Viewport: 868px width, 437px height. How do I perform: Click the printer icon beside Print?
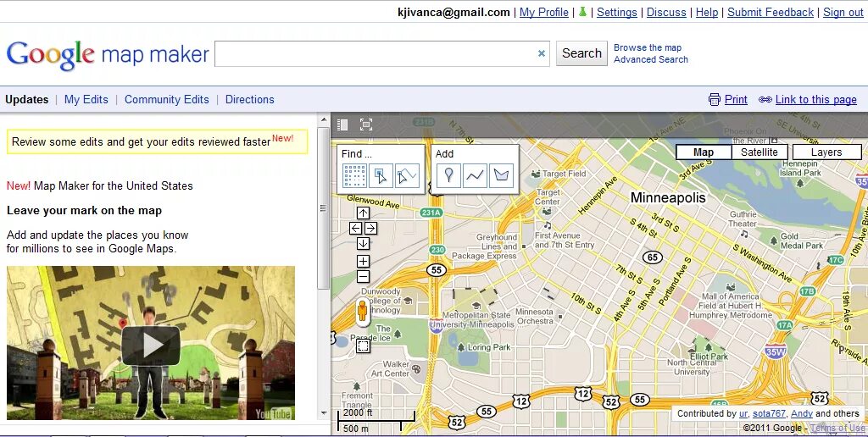(x=715, y=100)
